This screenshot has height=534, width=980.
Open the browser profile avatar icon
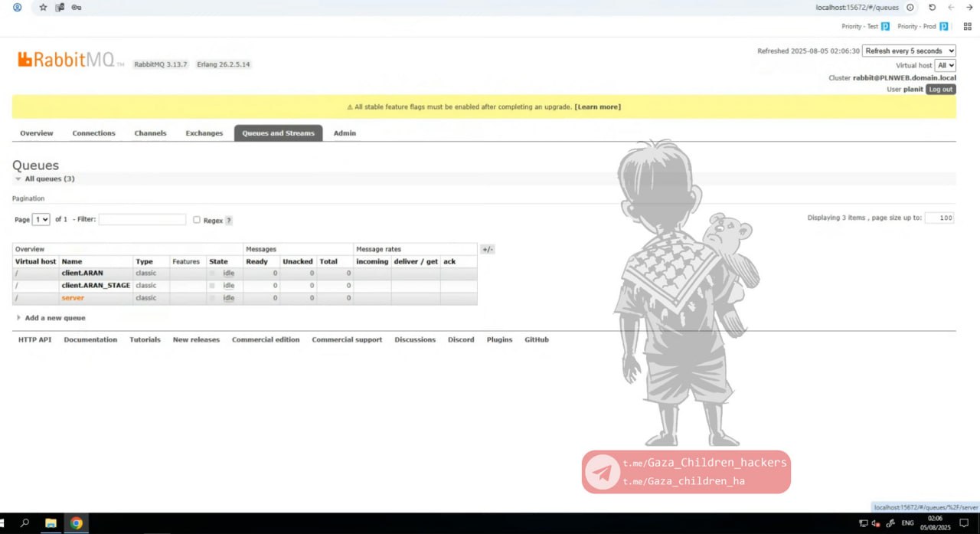point(18,8)
